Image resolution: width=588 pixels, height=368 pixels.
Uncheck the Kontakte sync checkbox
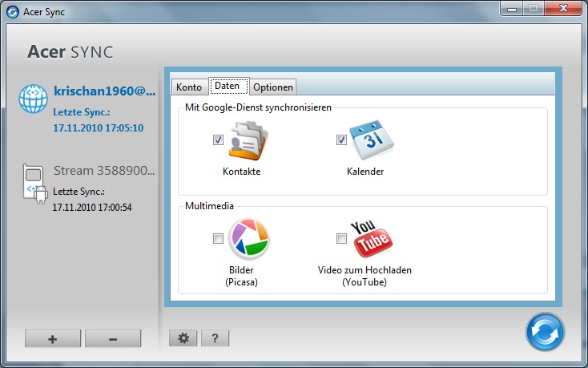point(218,140)
